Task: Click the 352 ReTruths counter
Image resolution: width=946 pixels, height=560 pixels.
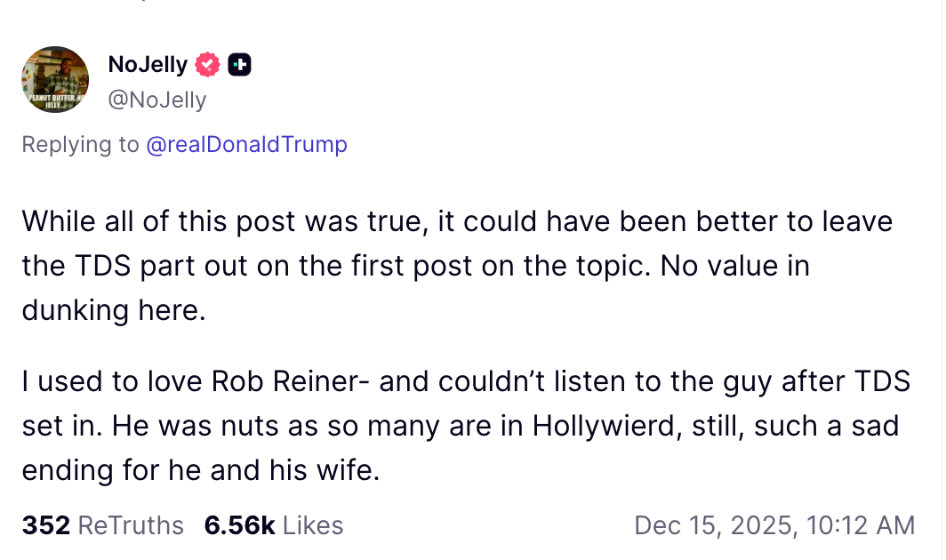Action: pos(45,525)
